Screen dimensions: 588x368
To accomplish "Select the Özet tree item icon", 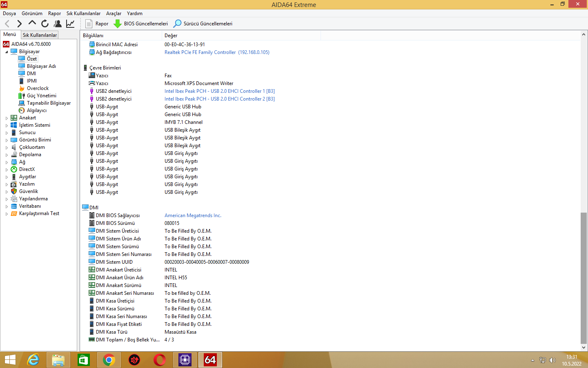I will tap(22, 59).
